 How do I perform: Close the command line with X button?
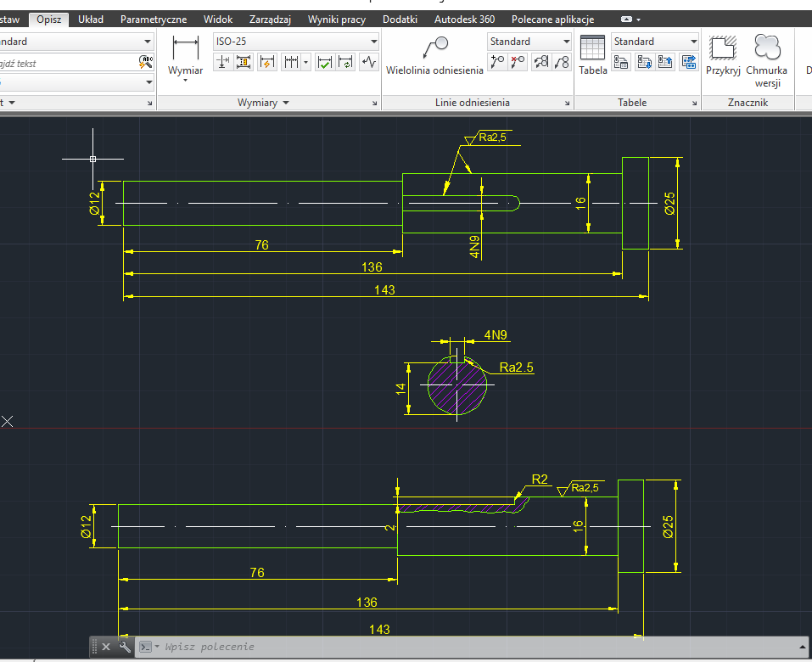click(106, 647)
